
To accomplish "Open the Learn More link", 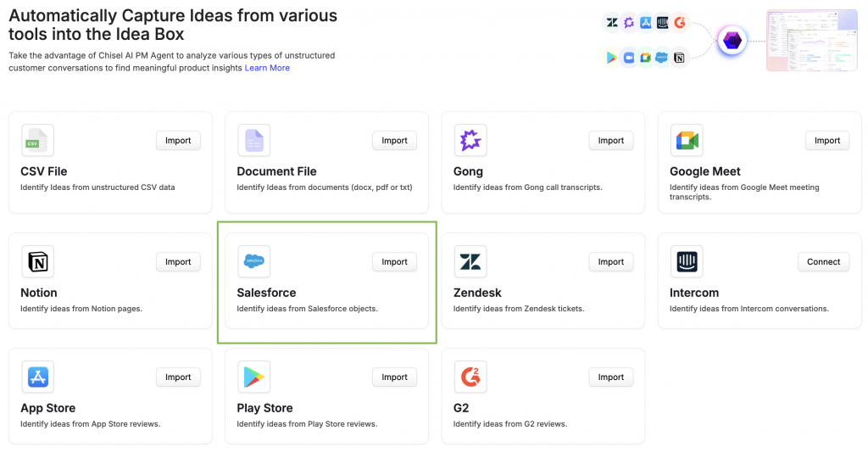I will click(267, 68).
